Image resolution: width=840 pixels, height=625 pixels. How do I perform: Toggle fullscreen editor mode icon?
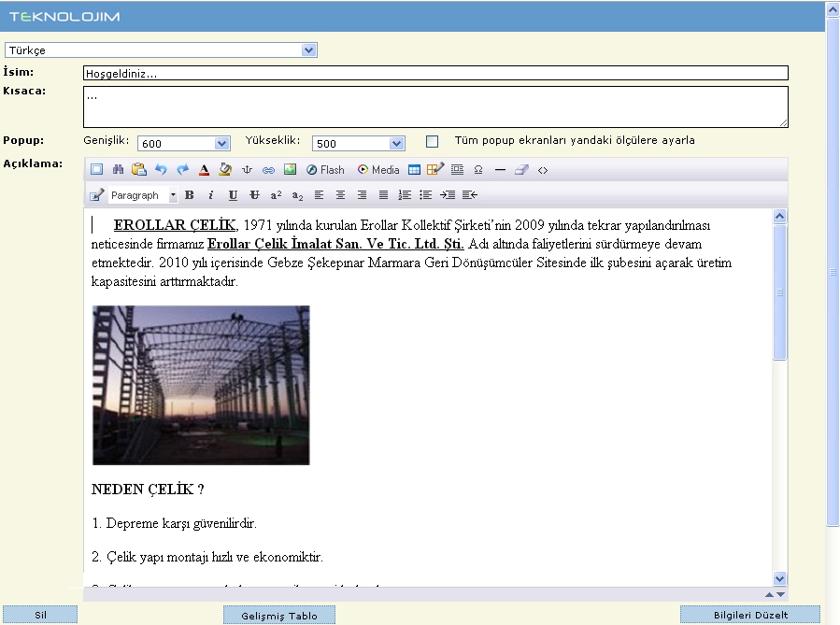click(x=96, y=170)
